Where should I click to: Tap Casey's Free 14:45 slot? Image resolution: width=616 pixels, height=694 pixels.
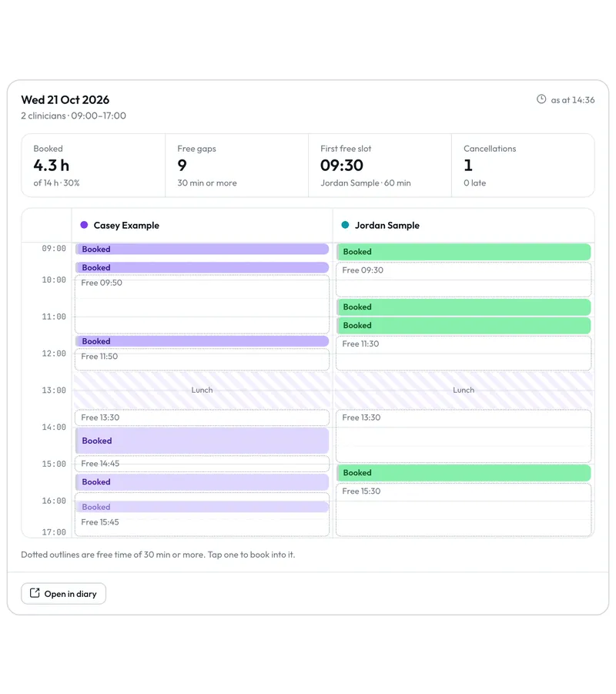coord(203,464)
